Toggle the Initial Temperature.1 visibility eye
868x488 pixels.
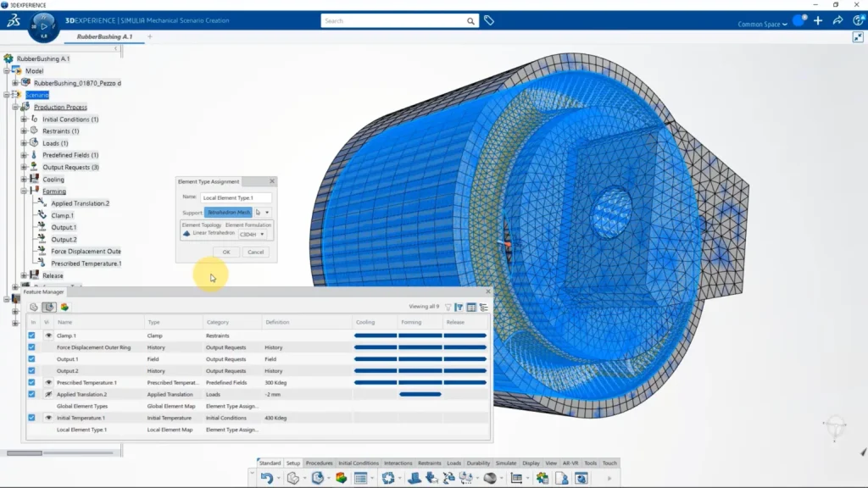click(48, 418)
